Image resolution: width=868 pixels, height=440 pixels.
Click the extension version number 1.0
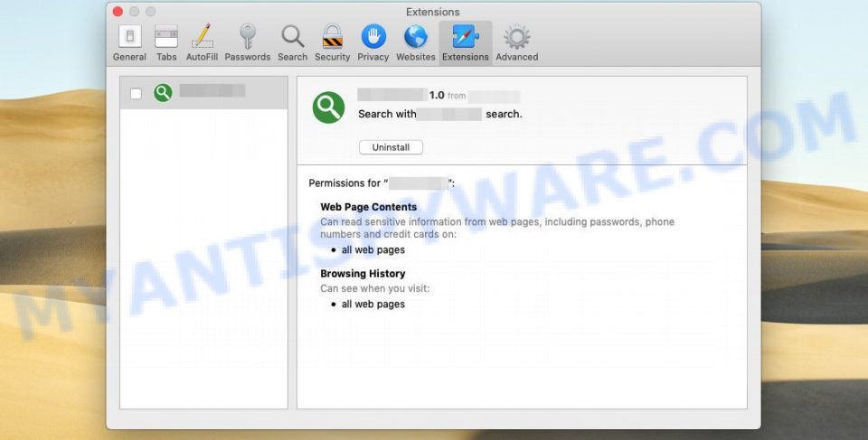coord(437,95)
